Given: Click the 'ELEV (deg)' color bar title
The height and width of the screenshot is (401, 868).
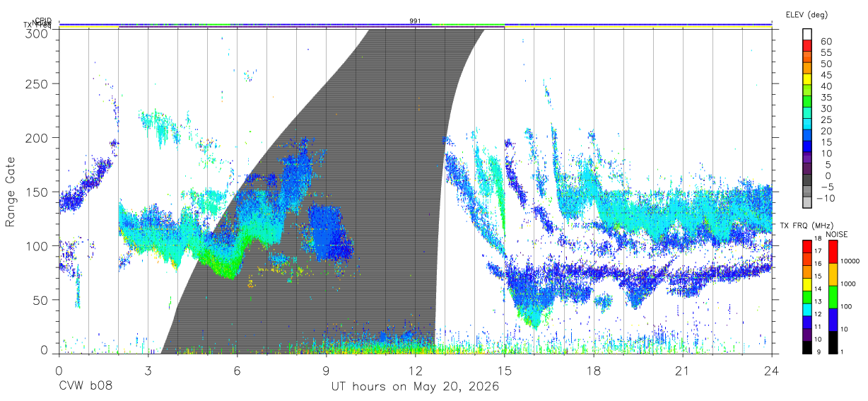Looking at the screenshot, I should (807, 15).
